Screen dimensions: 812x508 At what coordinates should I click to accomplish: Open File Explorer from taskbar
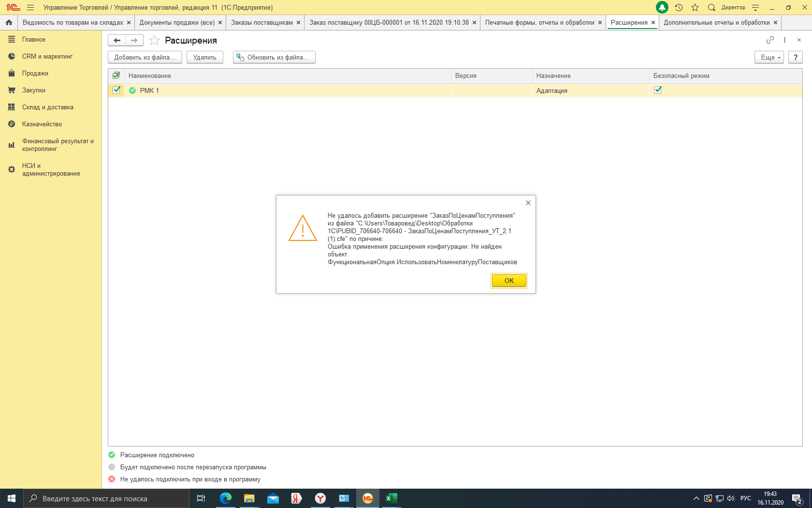[249, 498]
